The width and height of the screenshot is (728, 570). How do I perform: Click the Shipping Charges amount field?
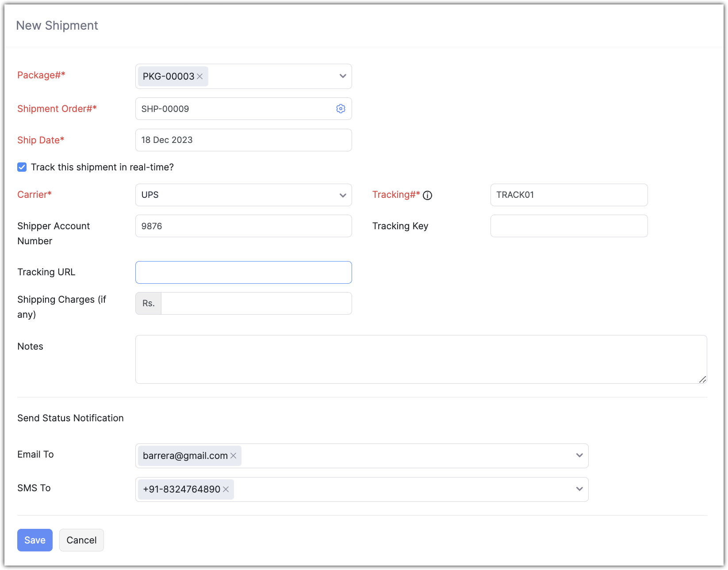point(256,304)
